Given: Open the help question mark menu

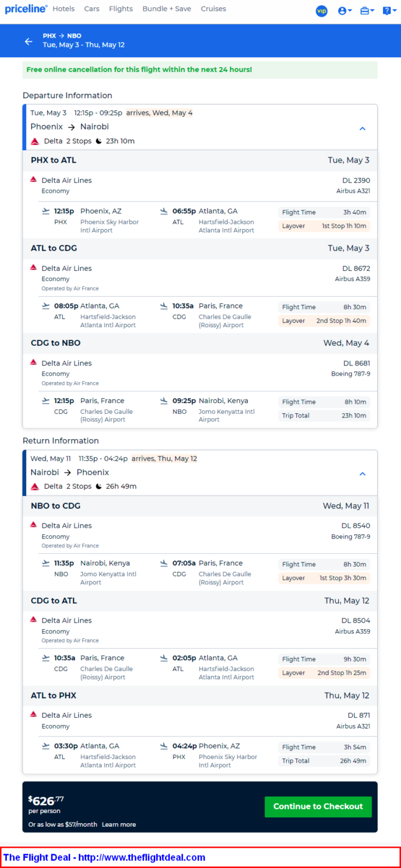Looking at the screenshot, I should coord(390,11).
